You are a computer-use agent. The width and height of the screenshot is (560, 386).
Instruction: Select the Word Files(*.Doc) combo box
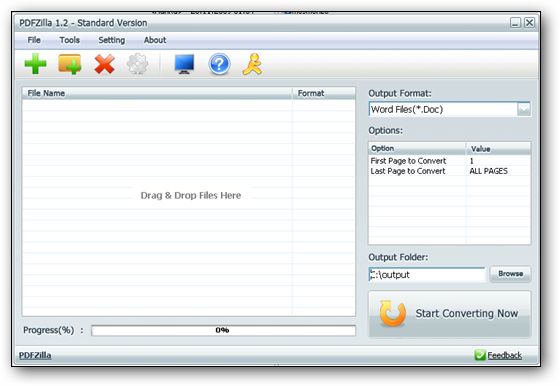tap(449, 109)
